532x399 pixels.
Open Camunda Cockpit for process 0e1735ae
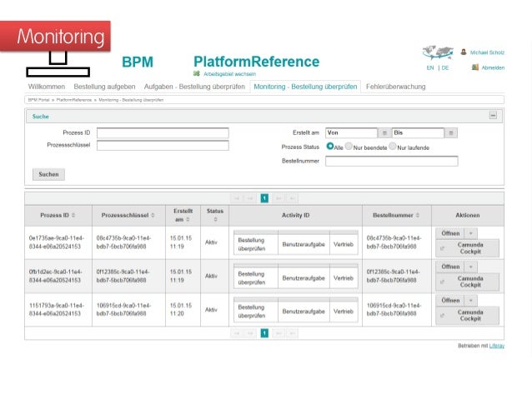467,248
